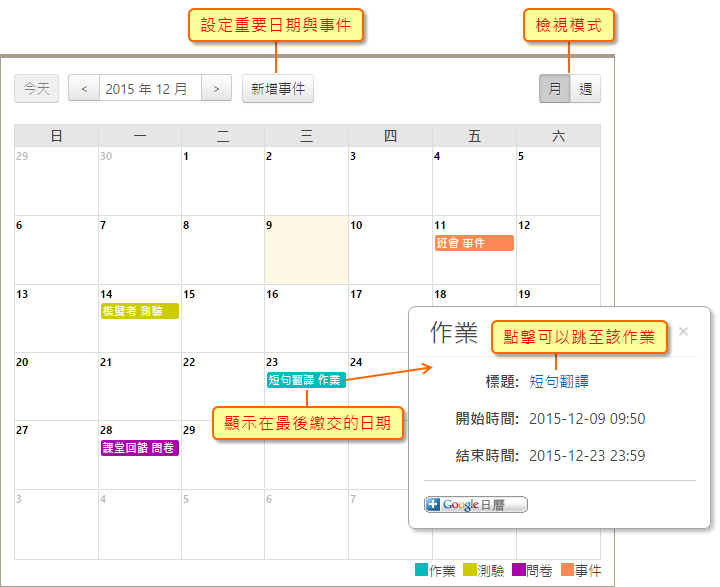Image resolution: width=720 pixels, height=587 pixels.
Task: Switch to 週 (week) view
Action: click(585, 89)
